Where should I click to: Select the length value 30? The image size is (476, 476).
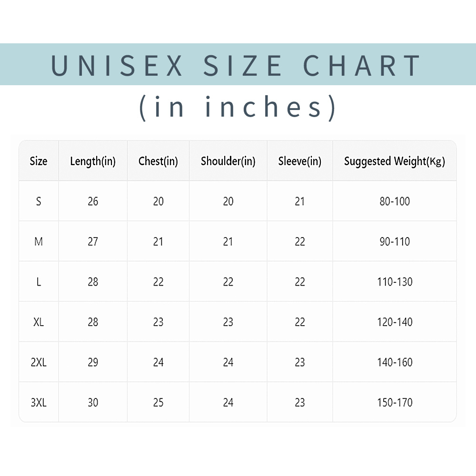pos(93,403)
